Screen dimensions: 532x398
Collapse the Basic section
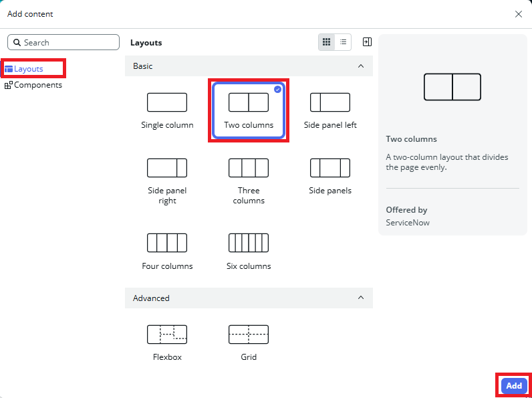click(x=361, y=66)
